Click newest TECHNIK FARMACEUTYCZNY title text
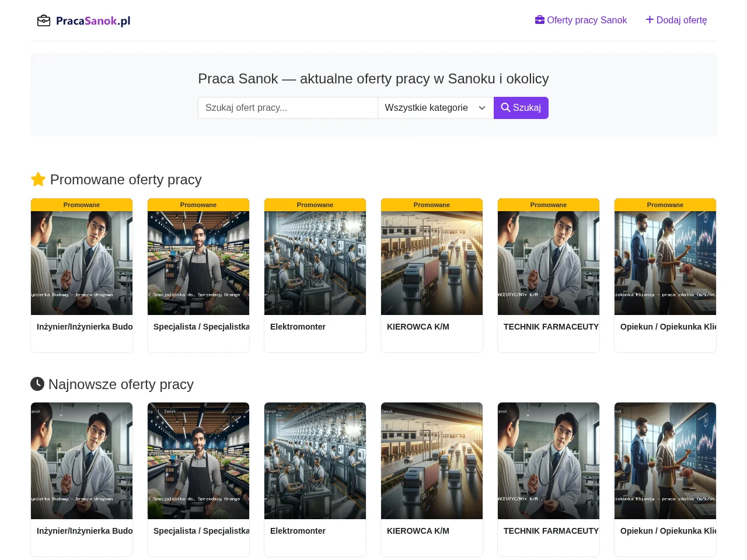Image resolution: width=747 pixels, height=560 pixels. [551, 531]
